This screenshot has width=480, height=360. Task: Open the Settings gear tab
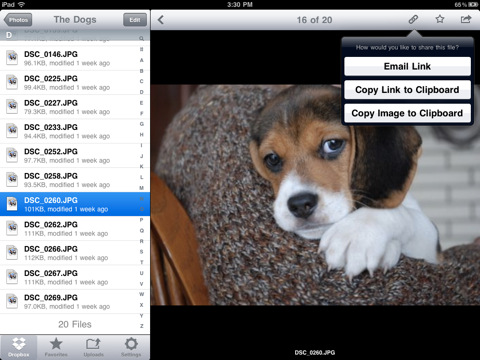click(131, 347)
